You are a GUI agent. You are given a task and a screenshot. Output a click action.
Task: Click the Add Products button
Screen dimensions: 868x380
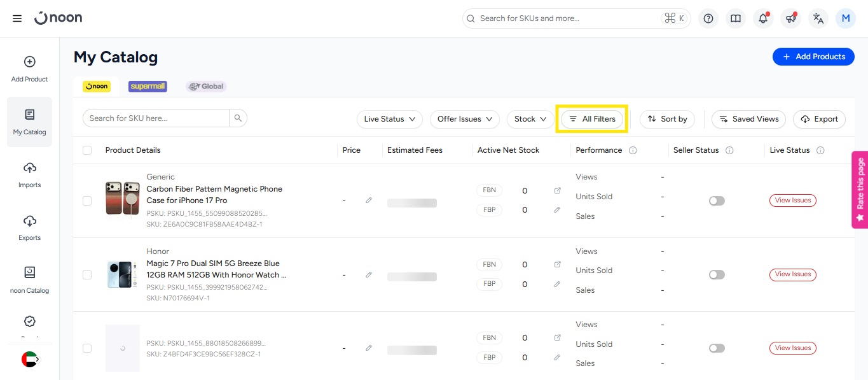point(813,57)
